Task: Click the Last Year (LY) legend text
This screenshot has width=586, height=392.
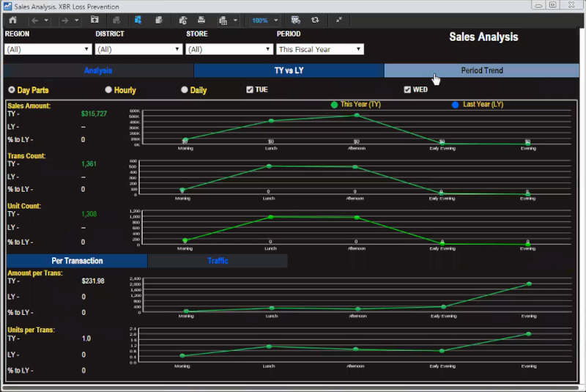Action: pyautogui.click(x=483, y=104)
